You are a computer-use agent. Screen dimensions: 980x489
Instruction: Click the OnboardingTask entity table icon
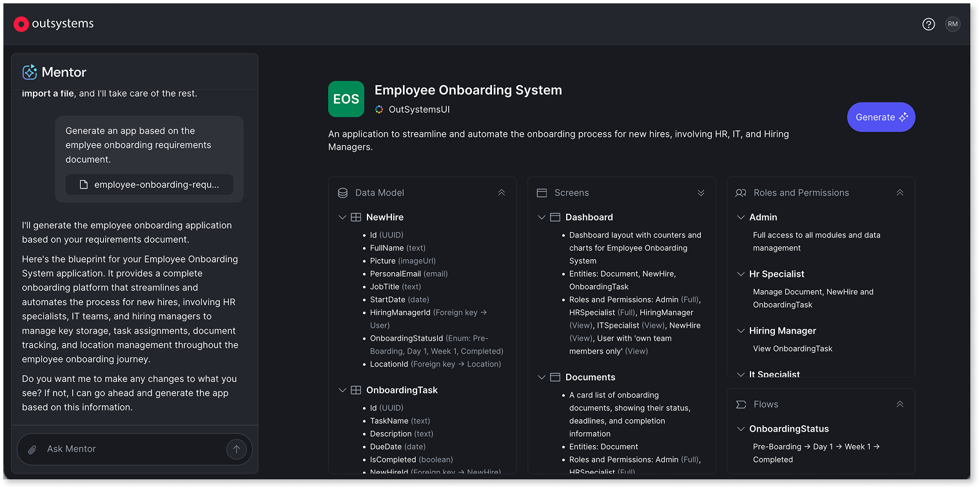(356, 390)
